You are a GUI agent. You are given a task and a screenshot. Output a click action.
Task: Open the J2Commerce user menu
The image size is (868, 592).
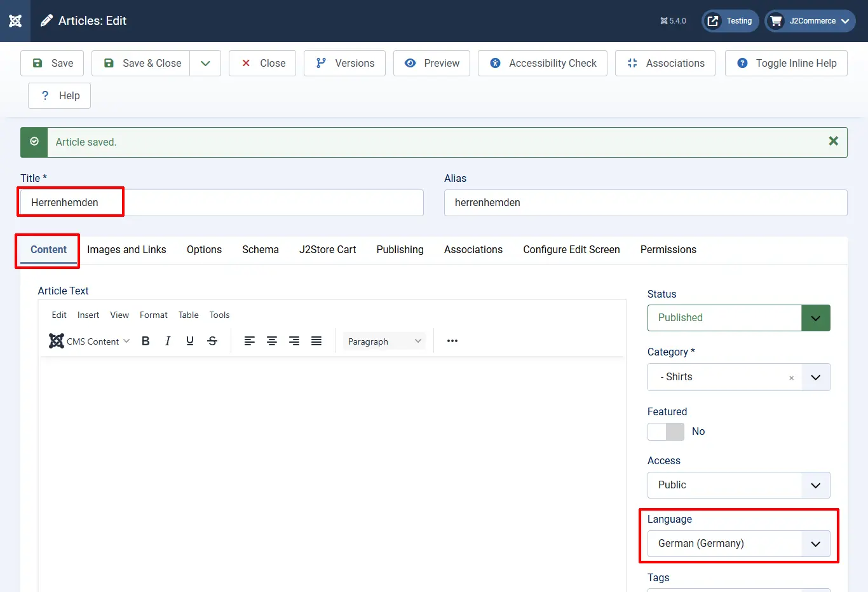(810, 21)
